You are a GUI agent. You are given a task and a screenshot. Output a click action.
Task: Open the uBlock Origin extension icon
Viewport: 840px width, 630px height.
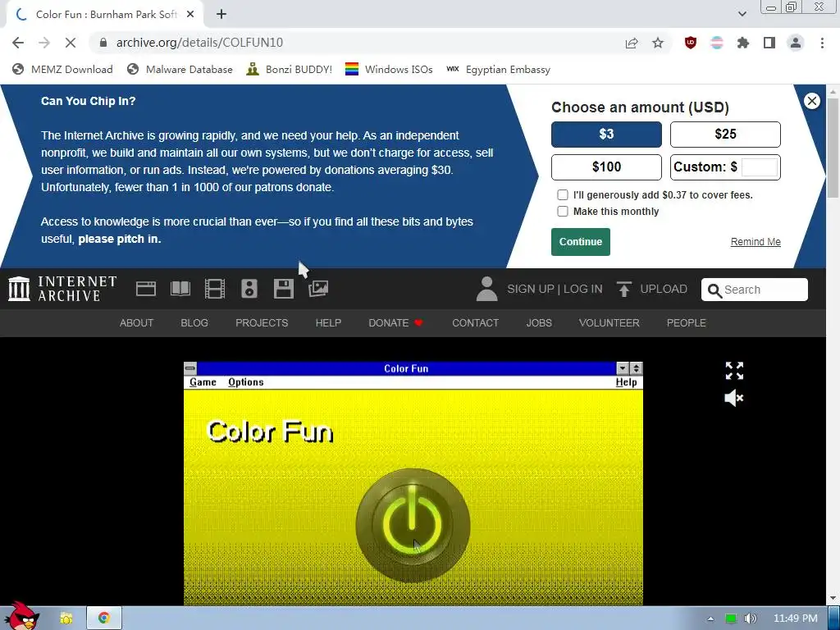pyautogui.click(x=691, y=43)
